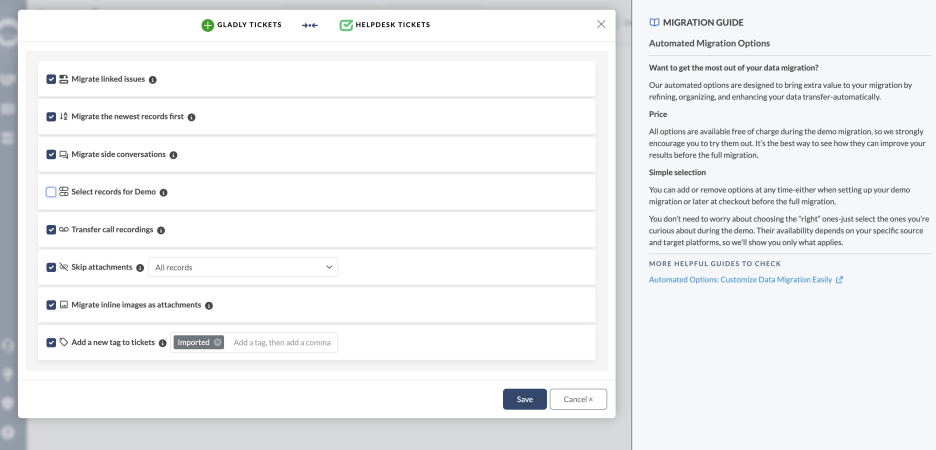
Task: Click the Save button
Action: click(x=525, y=399)
